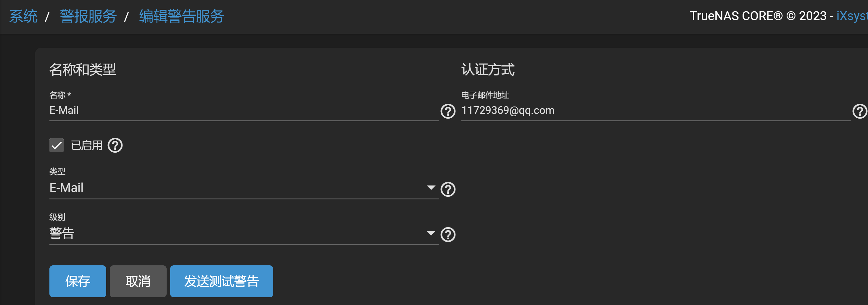868x305 pixels.
Task: Open the 类型 E-Mail select box
Action: 236,188
